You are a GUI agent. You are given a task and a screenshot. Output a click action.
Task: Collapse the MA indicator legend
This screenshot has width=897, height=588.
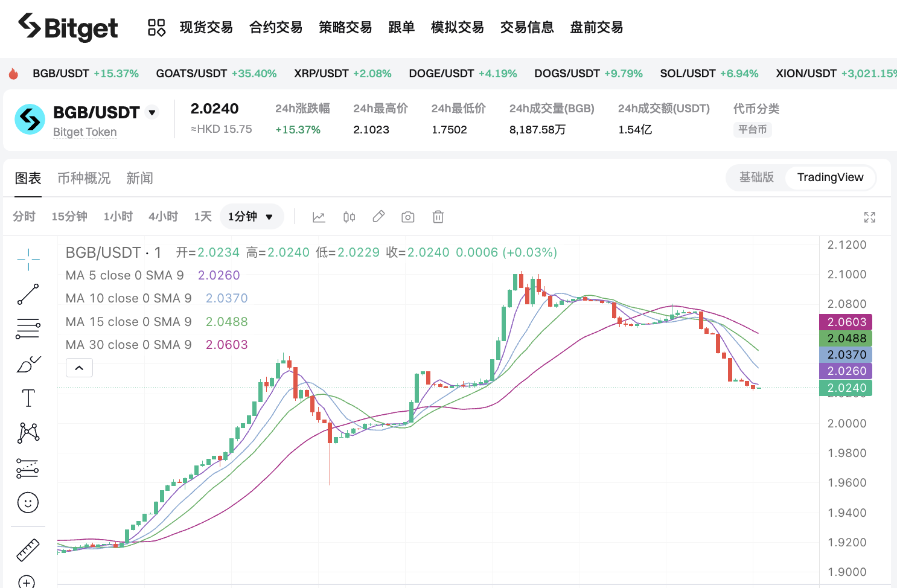[79, 368]
